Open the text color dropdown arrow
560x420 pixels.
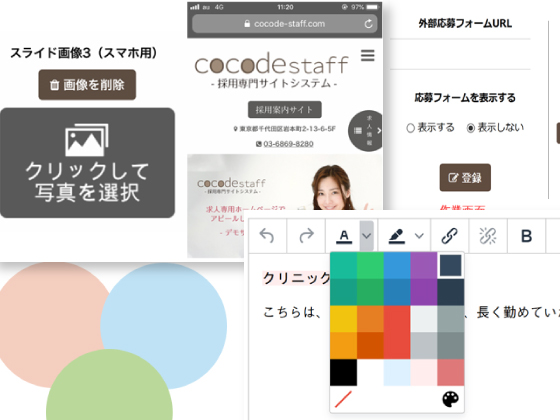[x=367, y=236]
